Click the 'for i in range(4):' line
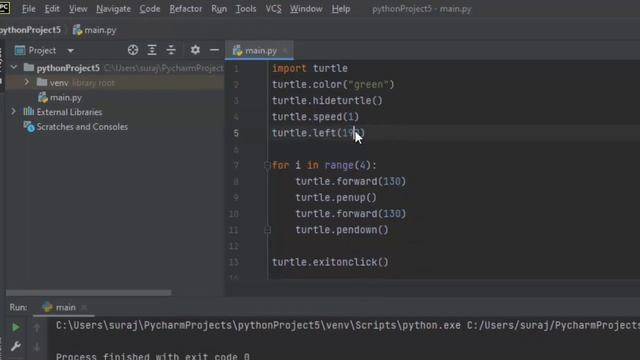 (x=324, y=165)
